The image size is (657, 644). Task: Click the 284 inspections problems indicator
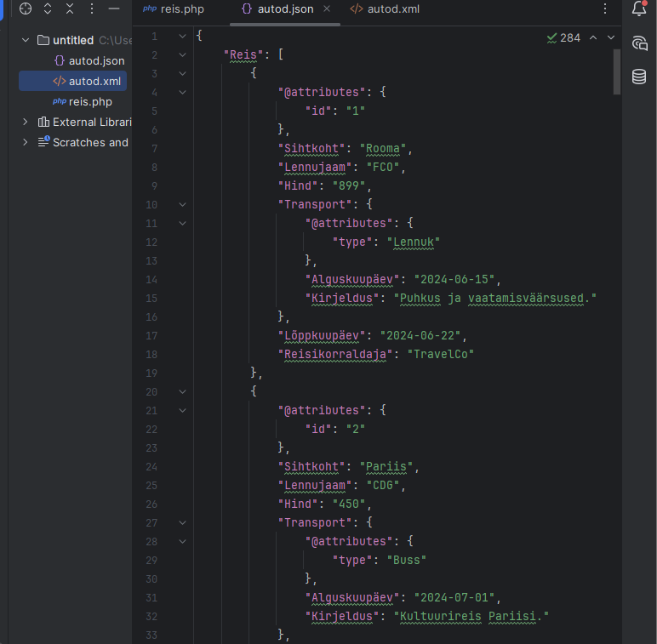[563, 37]
